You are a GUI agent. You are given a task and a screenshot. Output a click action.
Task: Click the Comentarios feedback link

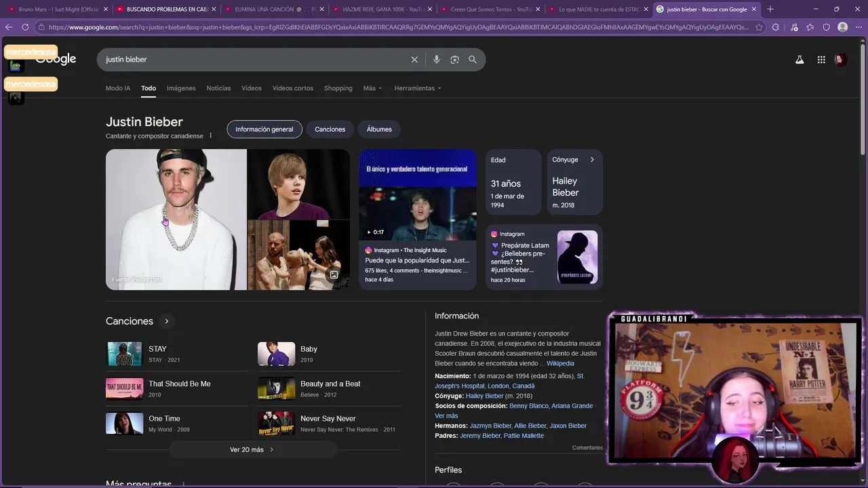[587, 448]
